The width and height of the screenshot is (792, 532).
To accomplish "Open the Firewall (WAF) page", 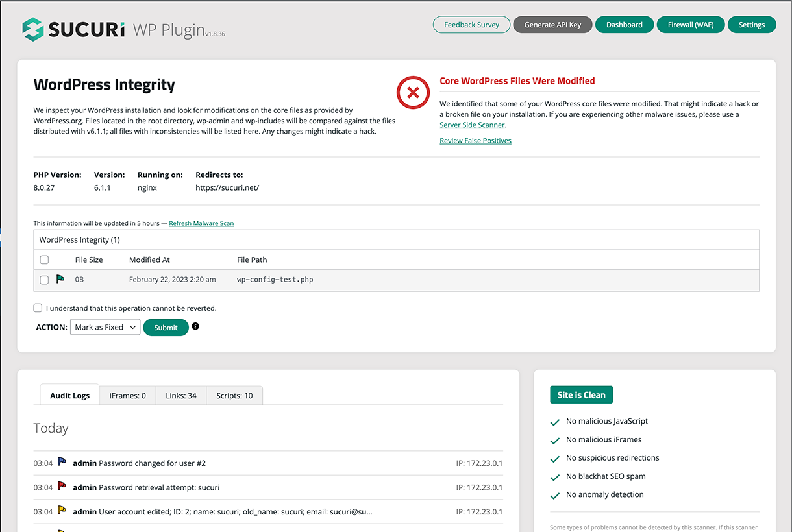I will pos(690,25).
